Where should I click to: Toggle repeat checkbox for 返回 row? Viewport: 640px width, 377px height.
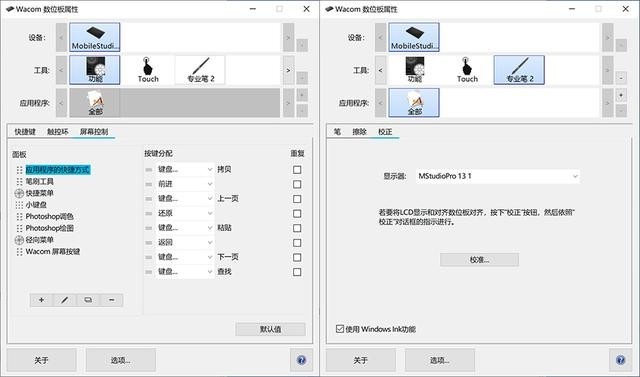coord(297,243)
